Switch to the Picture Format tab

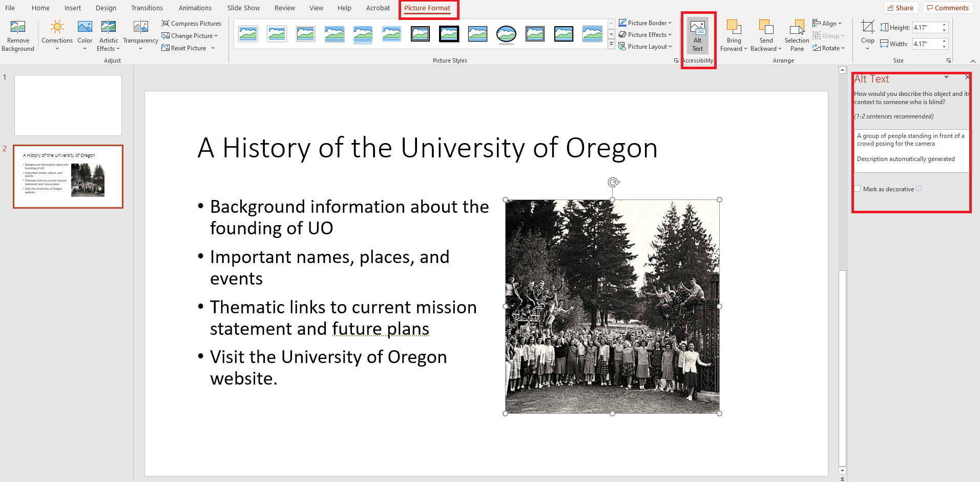click(x=428, y=8)
